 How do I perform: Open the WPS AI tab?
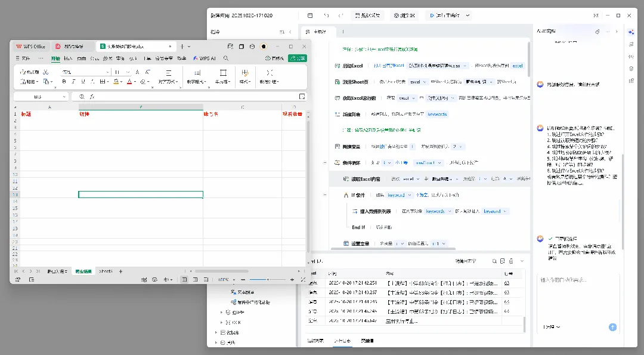[x=205, y=58]
